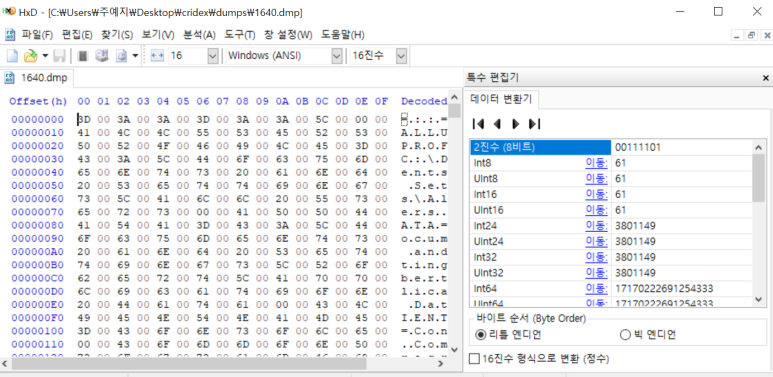Screen dimensions: 773x377
Task: Click the data inspector vertical scrollbar thumb
Action: tap(759, 177)
